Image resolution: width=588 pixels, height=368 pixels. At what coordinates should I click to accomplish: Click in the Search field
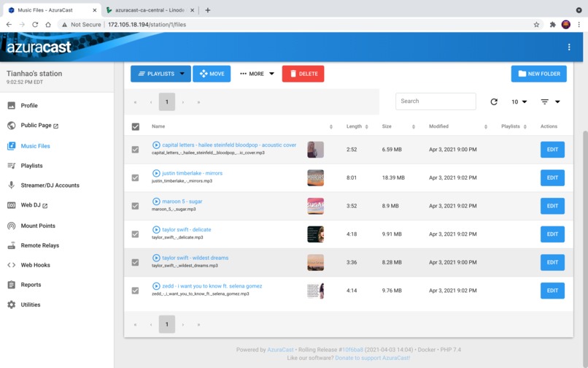pos(436,101)
